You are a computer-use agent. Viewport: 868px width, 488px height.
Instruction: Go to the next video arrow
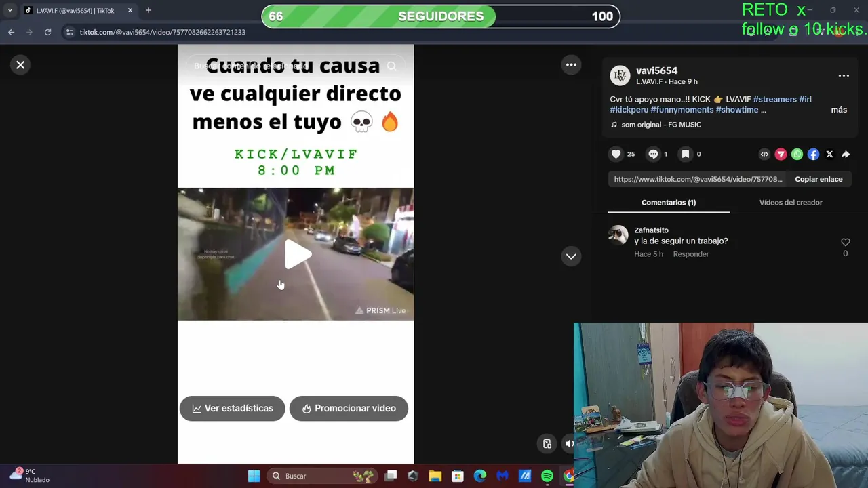click(x=571, y=256)
